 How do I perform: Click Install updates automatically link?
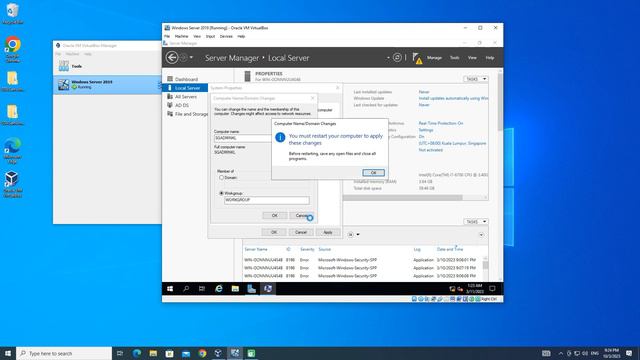(453, 98)
